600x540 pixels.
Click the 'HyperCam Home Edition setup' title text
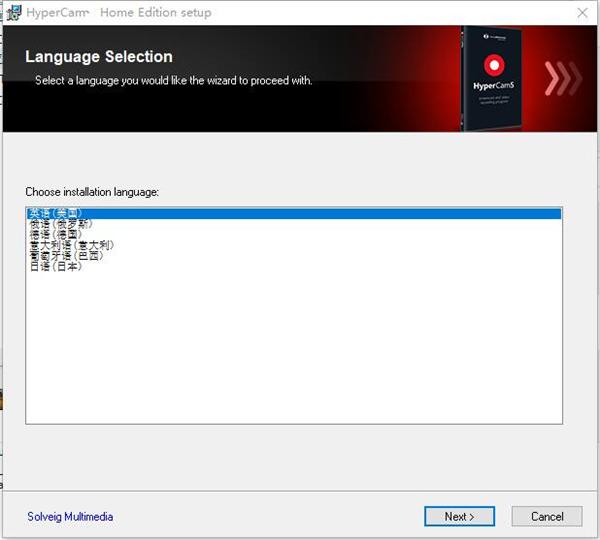pos(119,13)
